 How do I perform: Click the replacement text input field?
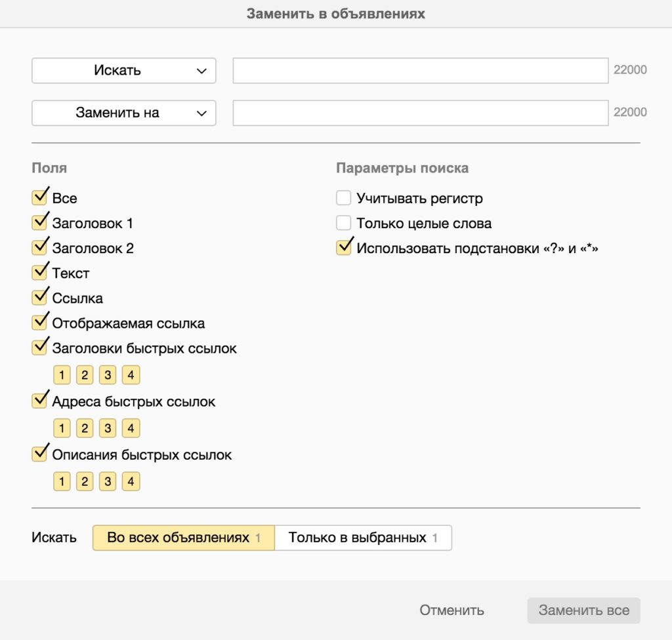pos(421,113)
